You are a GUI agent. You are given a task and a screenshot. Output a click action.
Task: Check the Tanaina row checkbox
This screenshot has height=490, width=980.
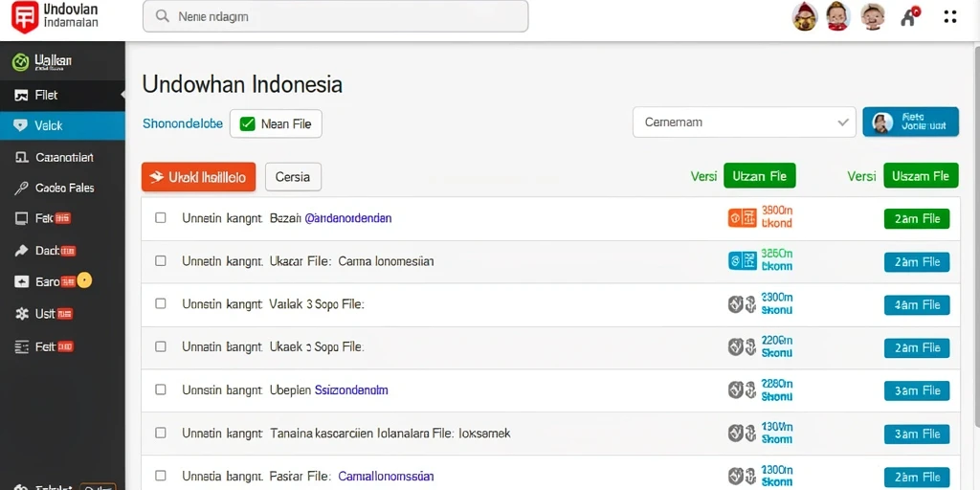click(x=161, y=433)
